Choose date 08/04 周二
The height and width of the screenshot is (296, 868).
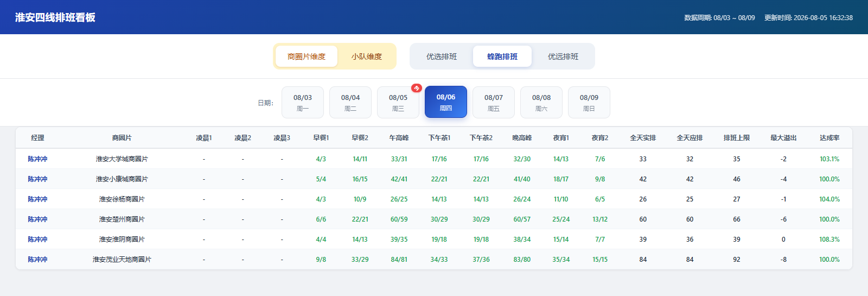click(x=350, y=102)
